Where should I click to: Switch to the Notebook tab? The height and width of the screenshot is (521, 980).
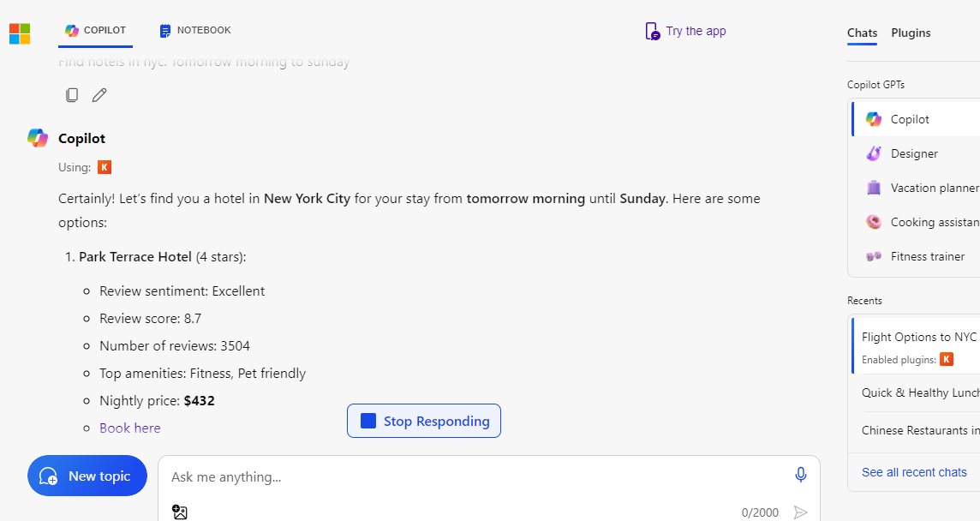(195, 31)
